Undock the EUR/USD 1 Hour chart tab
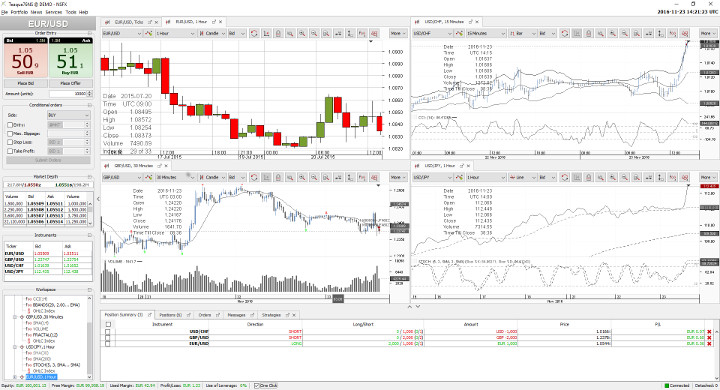The image size is (720, 390). click(214, 22)
